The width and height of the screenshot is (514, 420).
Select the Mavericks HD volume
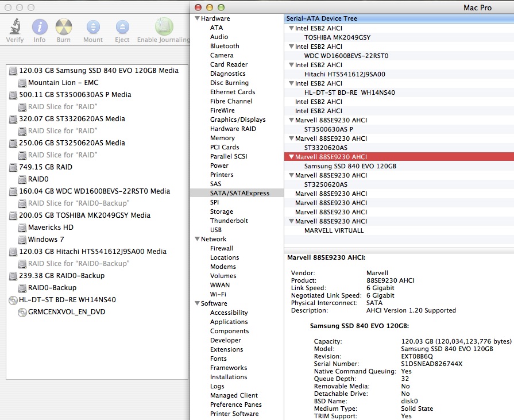(51, 227)
